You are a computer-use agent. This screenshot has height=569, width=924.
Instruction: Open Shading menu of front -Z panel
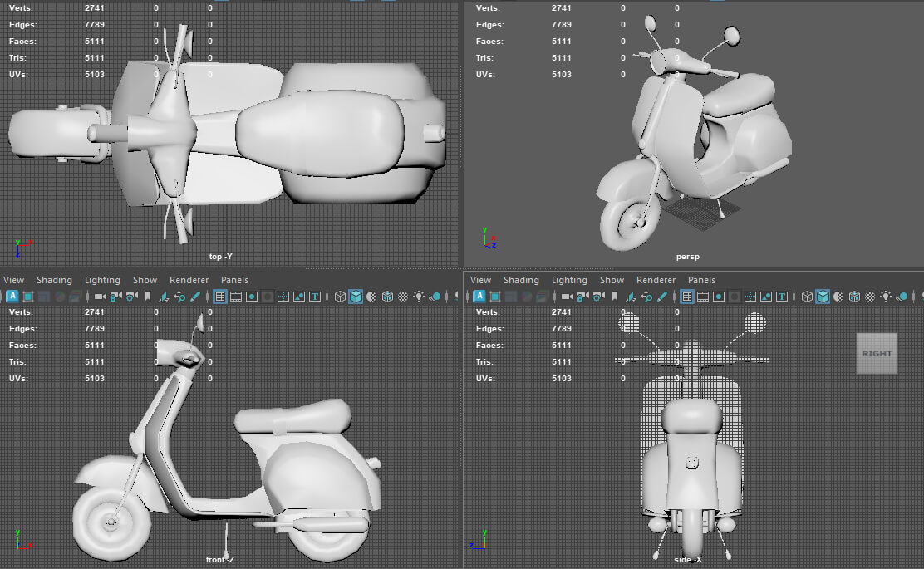coord(54,280)
